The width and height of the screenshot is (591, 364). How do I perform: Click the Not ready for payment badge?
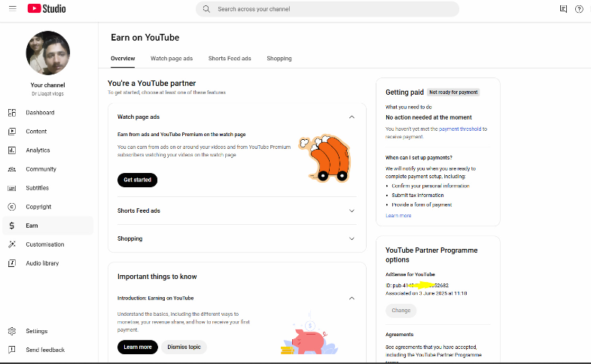[x=453, y=93]
